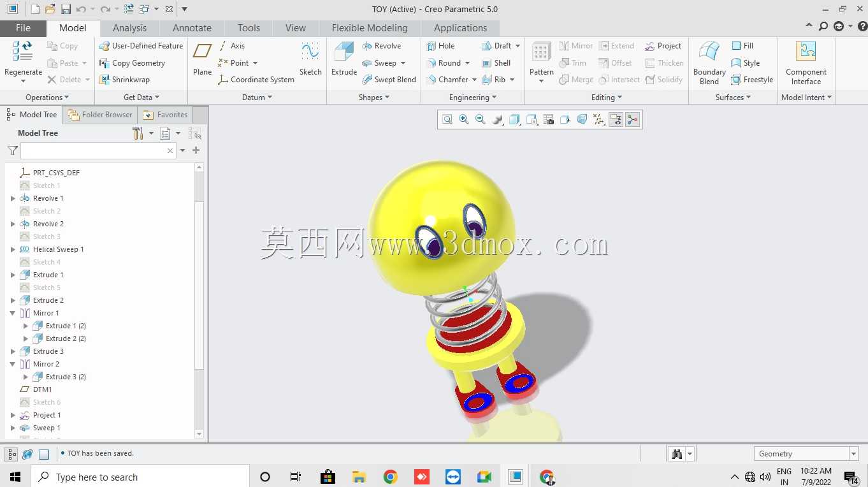The height and width of the screenshot is (487, 868).
Task: Click the Copy Geometry tool
Action: 132,63
